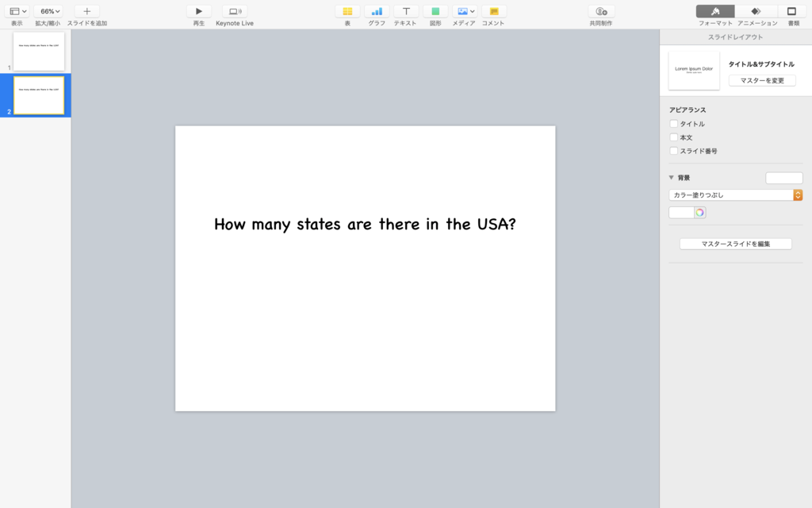Select slide 1 thumbnail in navigator
Screen dimensions: 812x508
pos(39,52)
